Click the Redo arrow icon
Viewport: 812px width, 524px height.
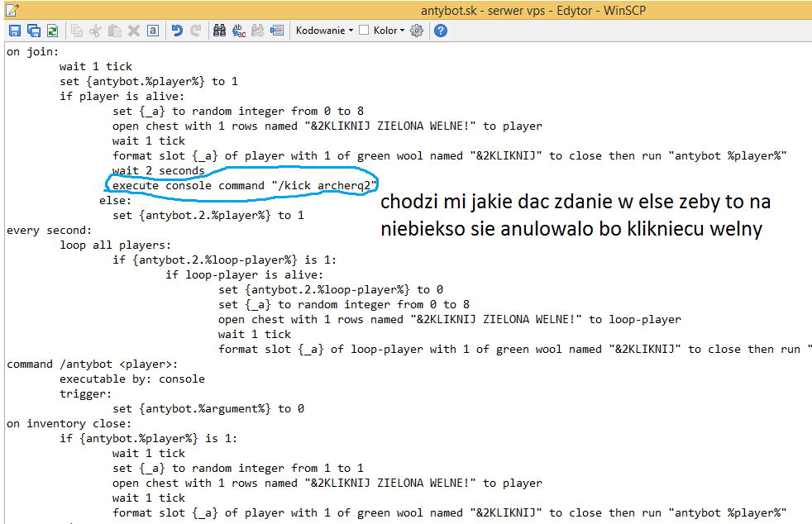click(x=196, y=31)
